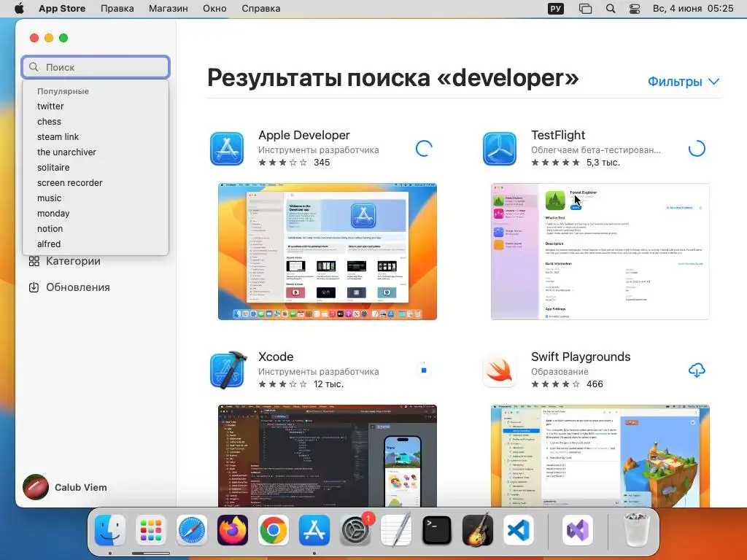Open the Магазин menu

[x=169, y=9]
